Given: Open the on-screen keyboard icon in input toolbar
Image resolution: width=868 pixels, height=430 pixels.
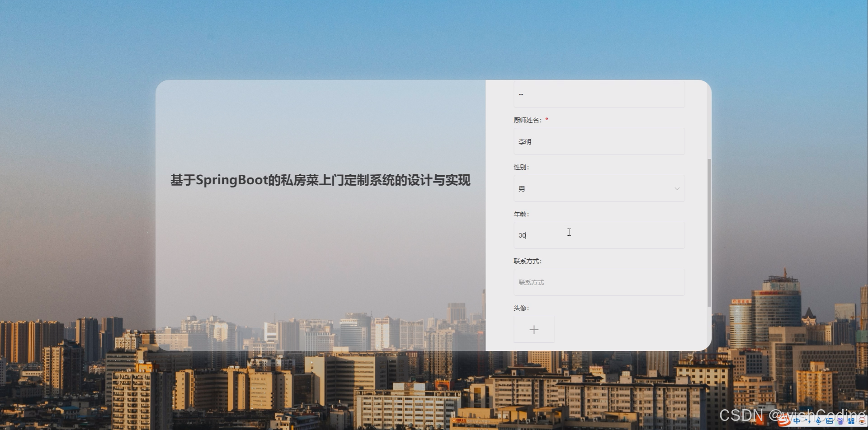Looking at the screenshot, I should (x=830, y=421).
